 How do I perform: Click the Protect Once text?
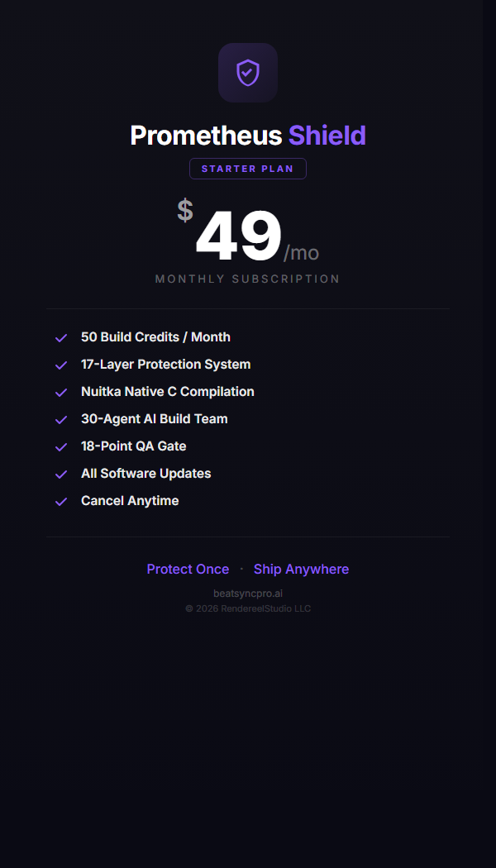[x=188, y=569]
